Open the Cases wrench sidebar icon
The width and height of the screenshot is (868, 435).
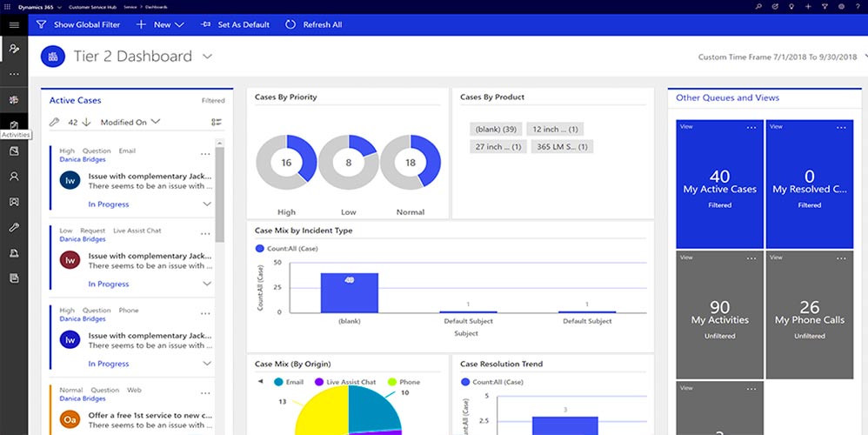[x=14, y=227]
